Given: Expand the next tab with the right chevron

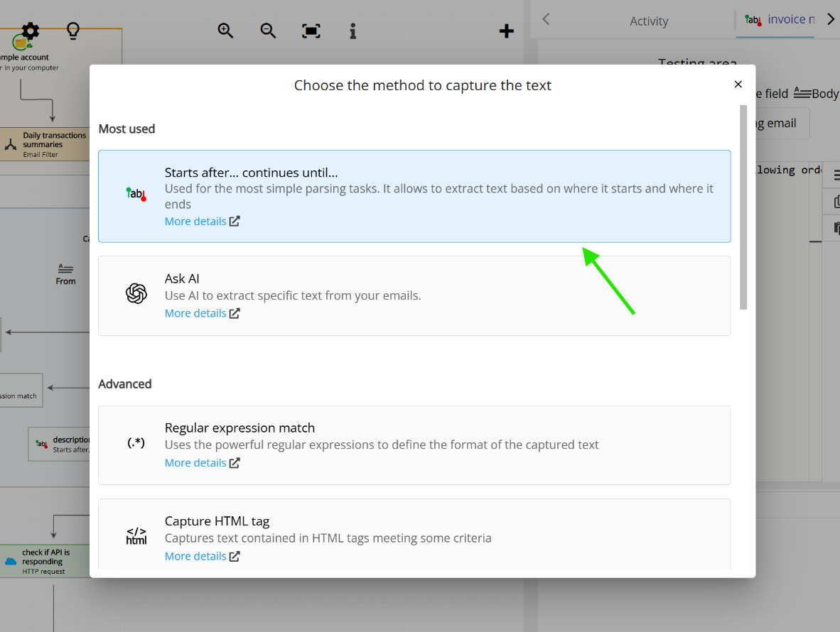Looking at the screenshot, I should [x=831, y=20].
